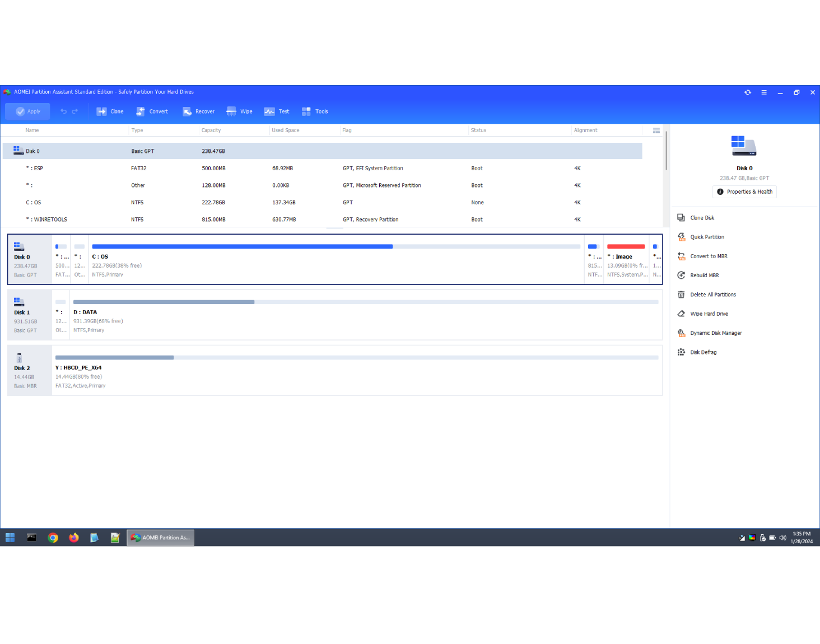This screenshot has height=644, width=820.
Task: Click the Disk Defrag icon
Action: 681,352
